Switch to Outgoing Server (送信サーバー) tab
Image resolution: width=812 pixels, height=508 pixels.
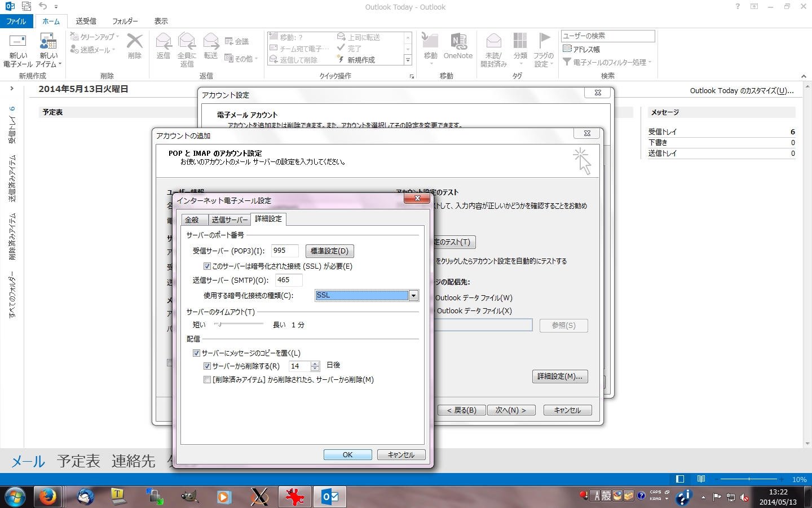(x=230, y=220)
